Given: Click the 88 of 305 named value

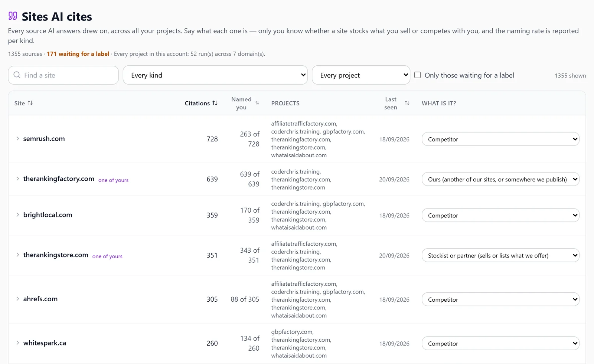Looking at the screenshot, I should [245, 299].
